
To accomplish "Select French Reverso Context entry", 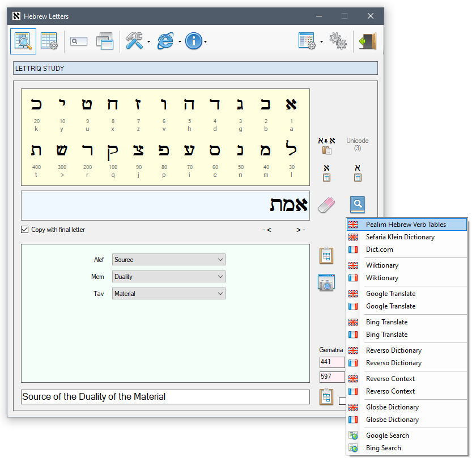I will point(406,391).
